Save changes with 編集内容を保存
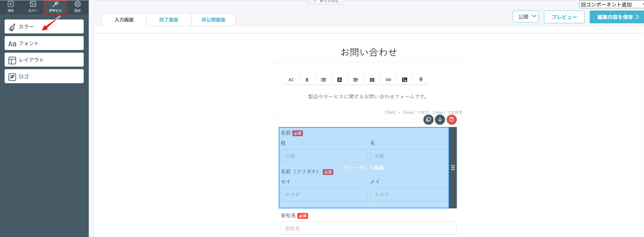Screen dimensions: 644x237 (x=617, y=17)
